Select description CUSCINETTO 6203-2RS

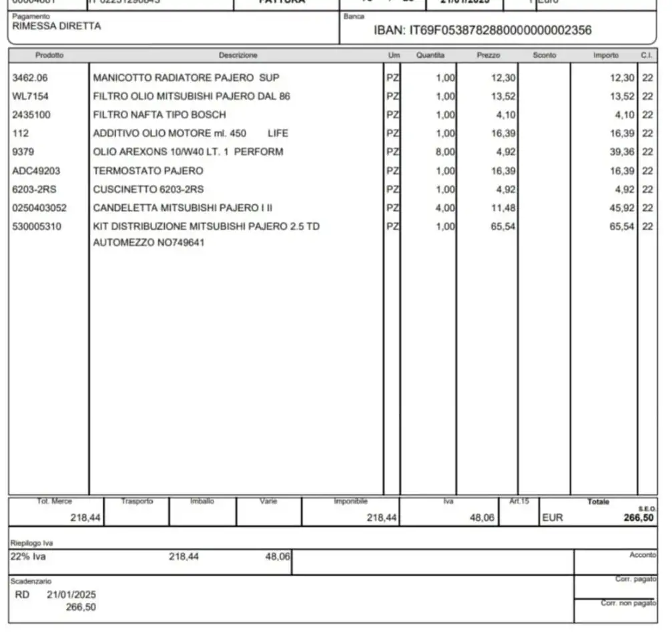(x=148, y=189)
